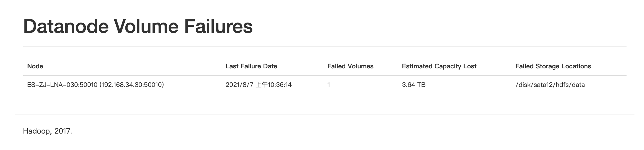Select the Estimated Capacity Lost column header
Screen dimensions: 644x150
[x=439, y=66]
